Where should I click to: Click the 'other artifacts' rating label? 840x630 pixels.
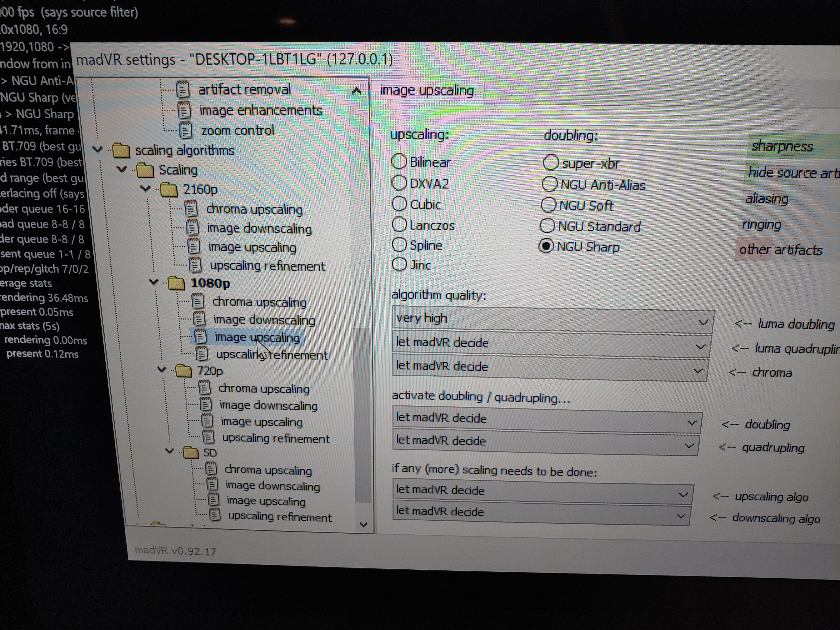pyautogui.click(x=781, y=250)
